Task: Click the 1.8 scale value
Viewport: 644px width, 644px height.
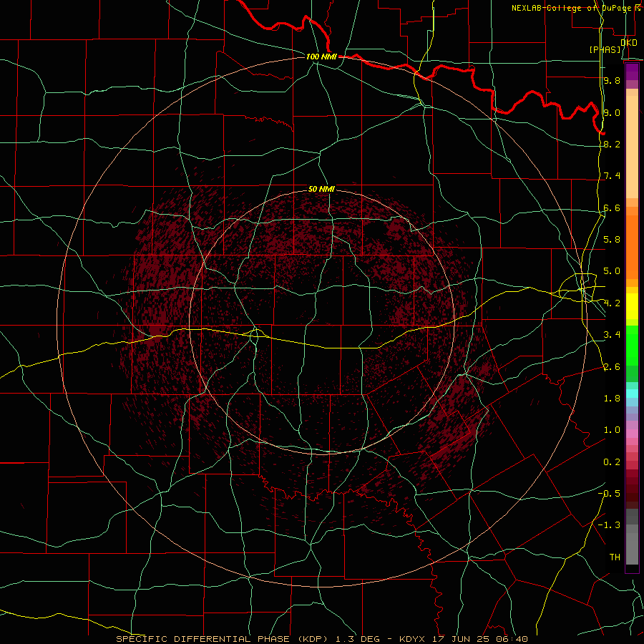Action: pos(612,399)
